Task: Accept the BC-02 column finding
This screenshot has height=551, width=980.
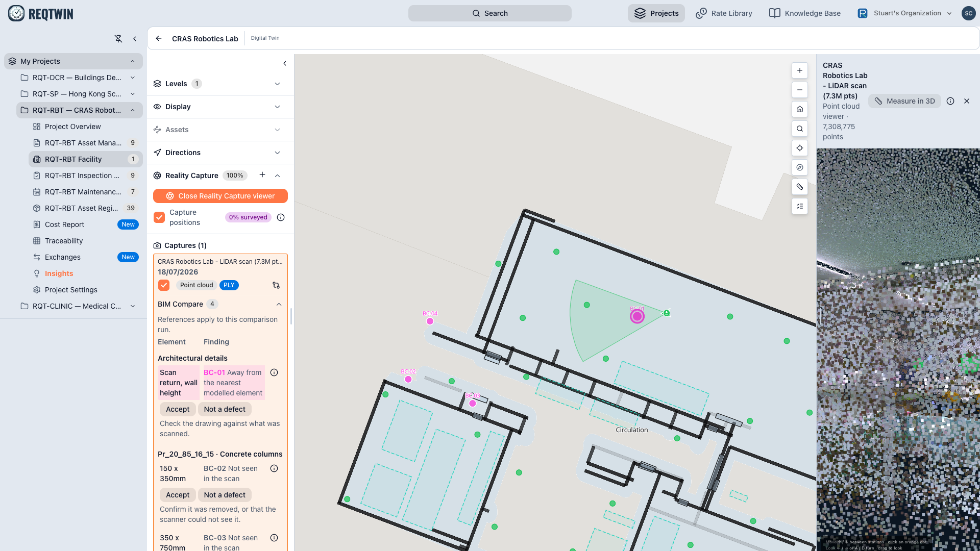Action: click(x=178, y=495)
